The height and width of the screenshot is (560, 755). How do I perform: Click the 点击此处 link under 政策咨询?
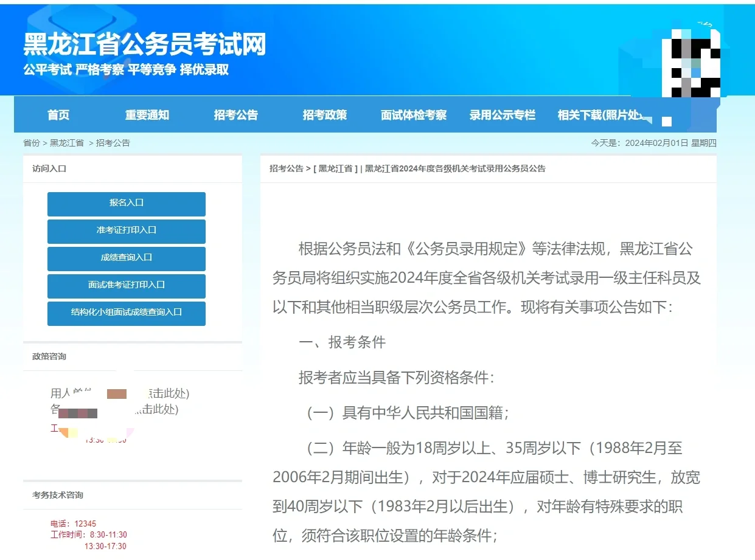[165, 393]
